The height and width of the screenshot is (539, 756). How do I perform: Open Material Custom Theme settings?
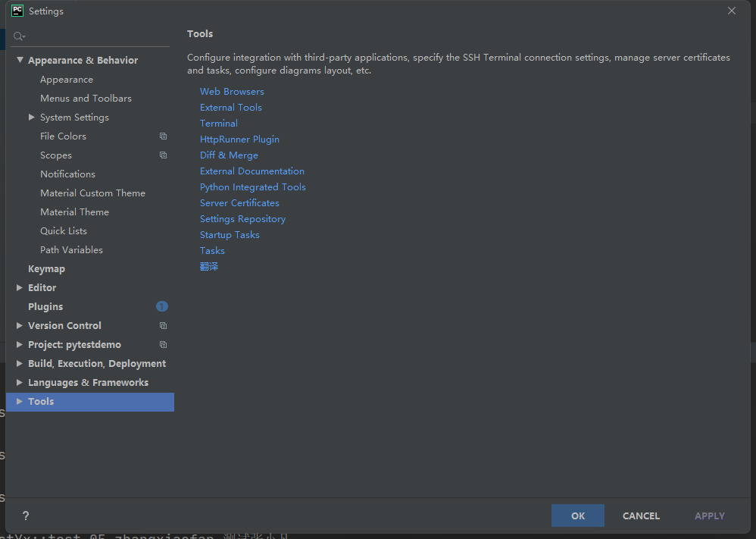point(92,193)
